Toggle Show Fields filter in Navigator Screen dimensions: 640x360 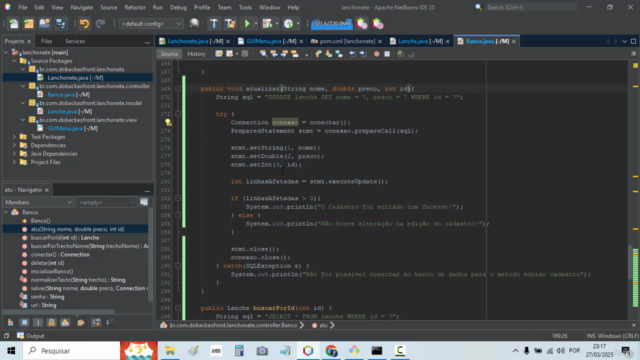point(24,322)
